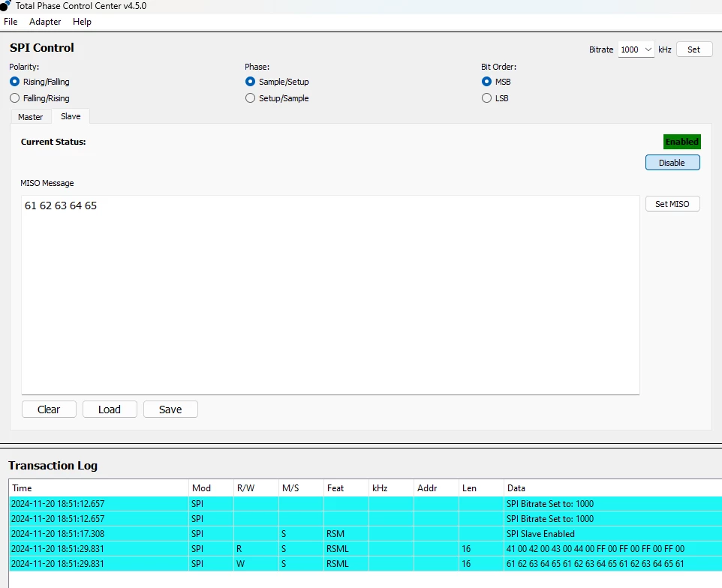Click the R/W column header
This screenshot has height=588, width=722.
click(x=256, y=488)
